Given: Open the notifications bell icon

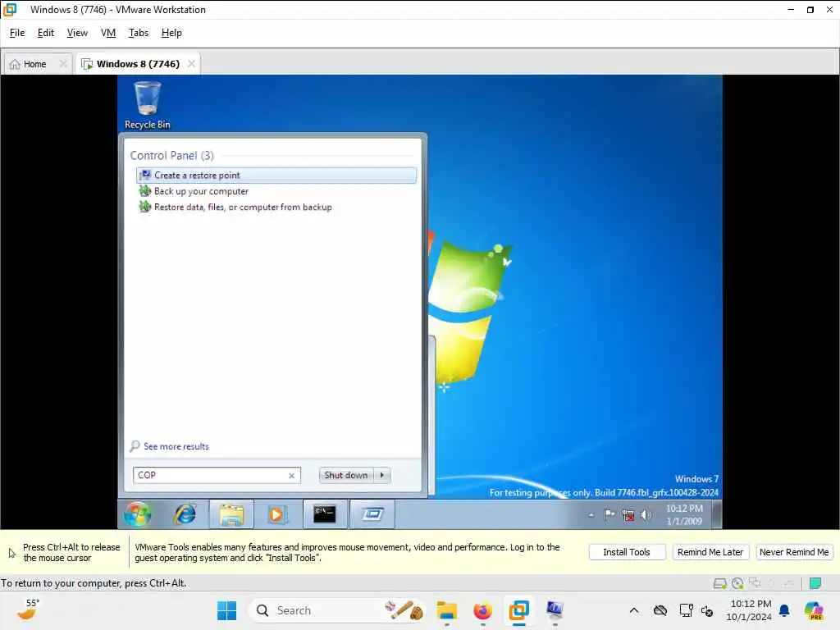Looking at the screenshot, I should pos(784,610).
